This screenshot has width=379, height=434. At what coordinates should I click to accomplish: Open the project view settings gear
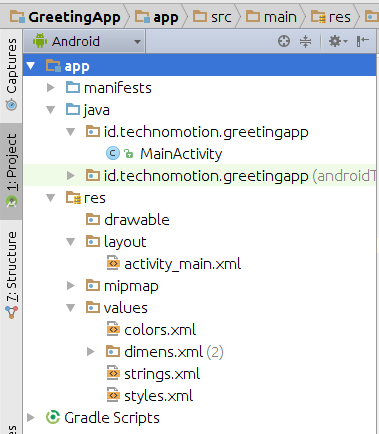tap(338, 41)
